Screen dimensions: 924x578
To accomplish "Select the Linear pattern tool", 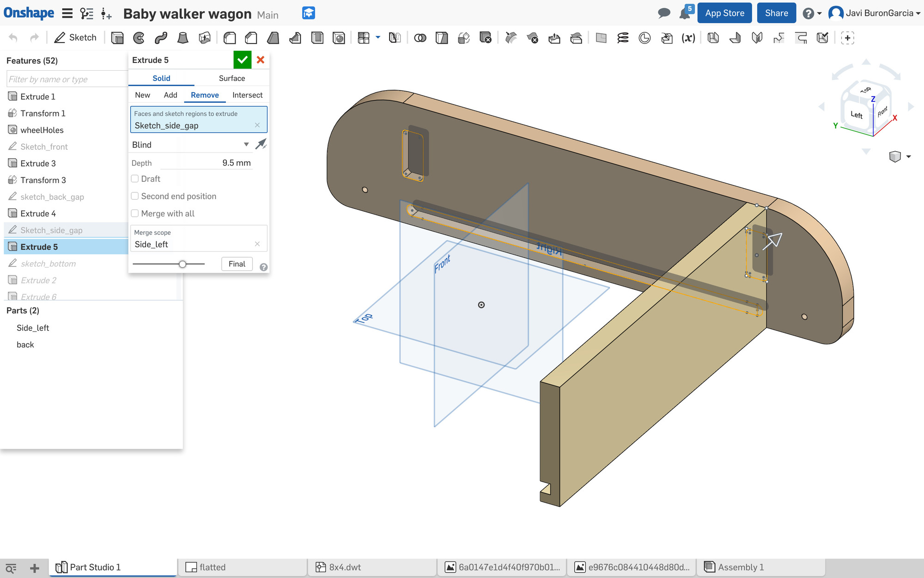I will (x=364, y=38).
